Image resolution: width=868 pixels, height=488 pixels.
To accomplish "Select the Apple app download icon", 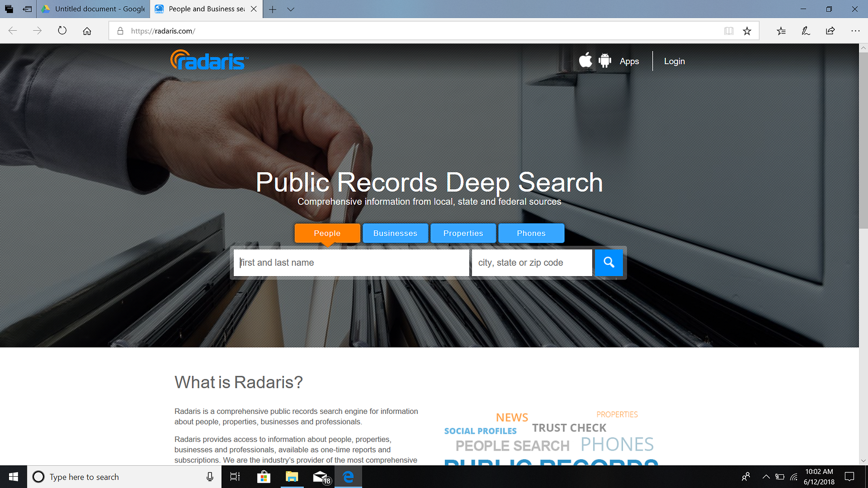I will point(585,60).
